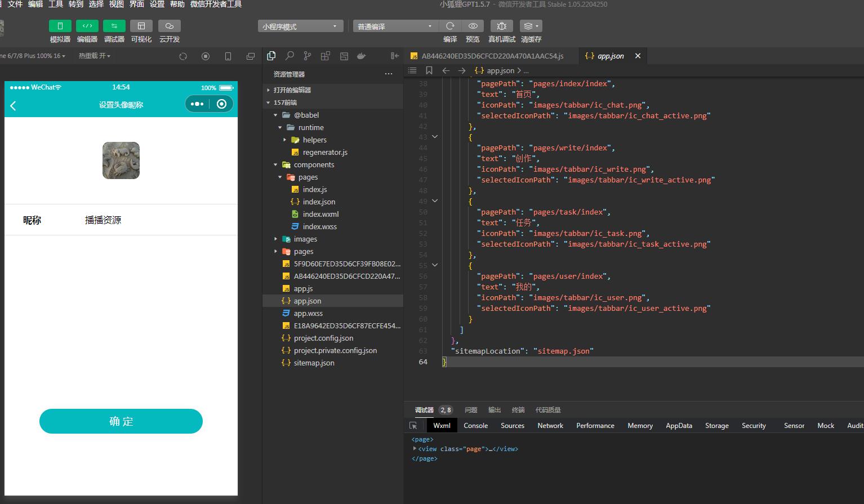Toggle the debugger panel button
This screenshot has height=504, width=864.
[114, 26]
